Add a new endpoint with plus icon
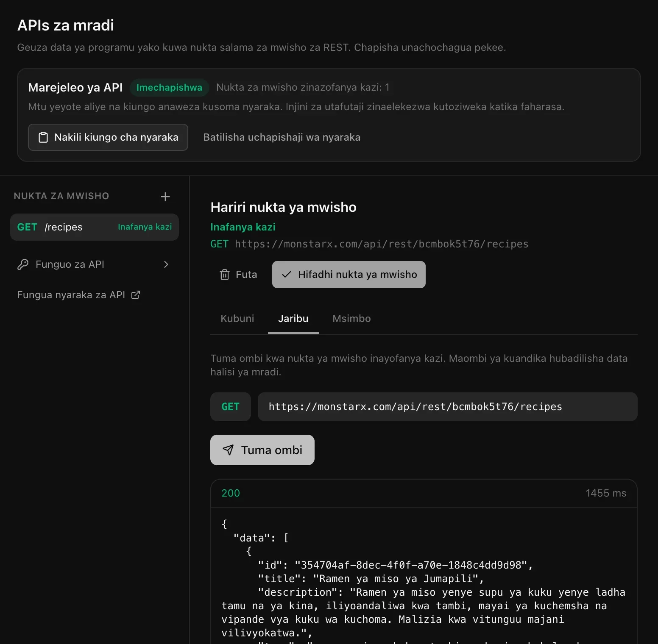Screen dimensions: 658x644 [165, 197]
